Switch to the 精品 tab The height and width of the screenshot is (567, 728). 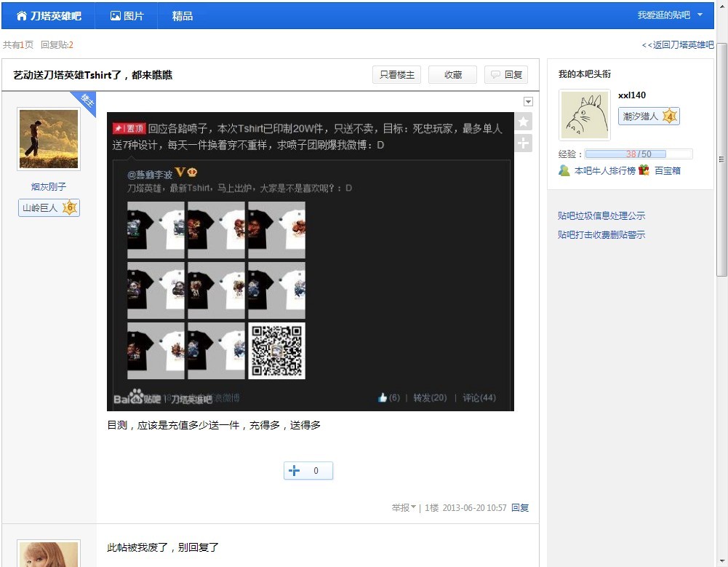click(182, 16)
